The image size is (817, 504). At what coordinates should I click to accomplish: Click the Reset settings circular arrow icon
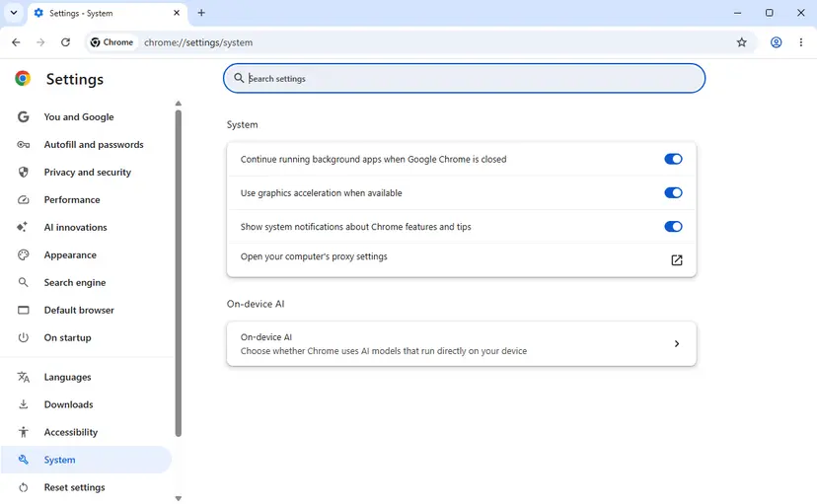(x=23, y=488)
